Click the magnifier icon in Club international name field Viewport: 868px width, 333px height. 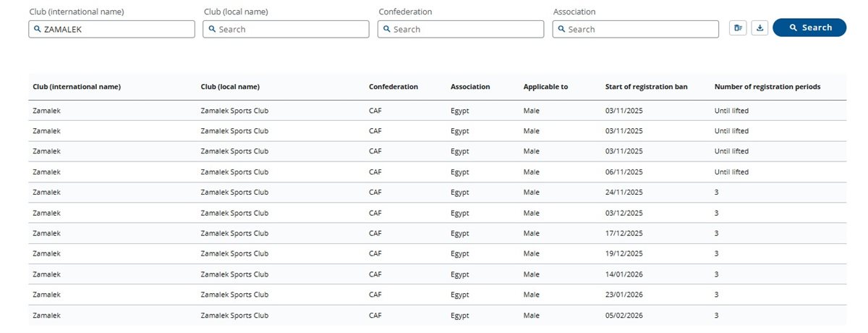tap(37, 29)
